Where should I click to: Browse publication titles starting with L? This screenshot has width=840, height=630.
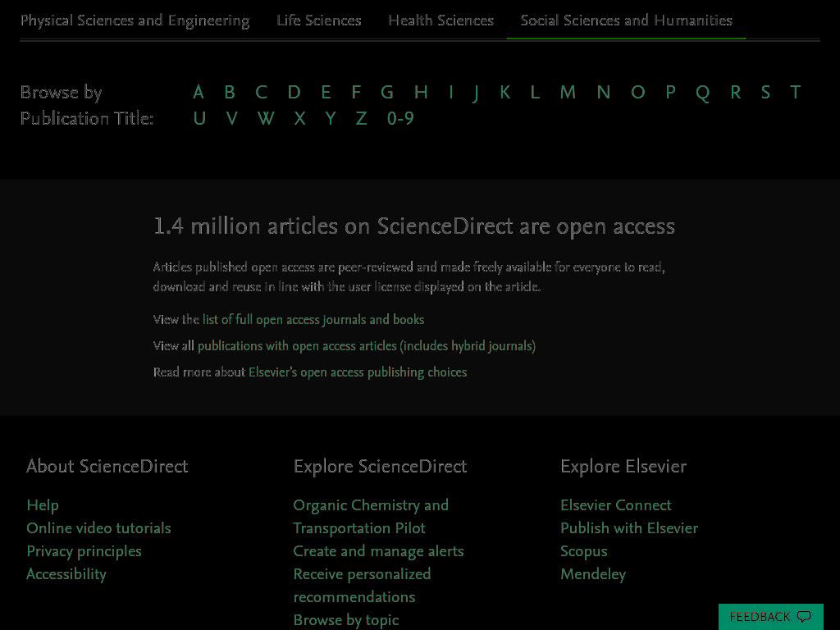click(x=535, y=92)
